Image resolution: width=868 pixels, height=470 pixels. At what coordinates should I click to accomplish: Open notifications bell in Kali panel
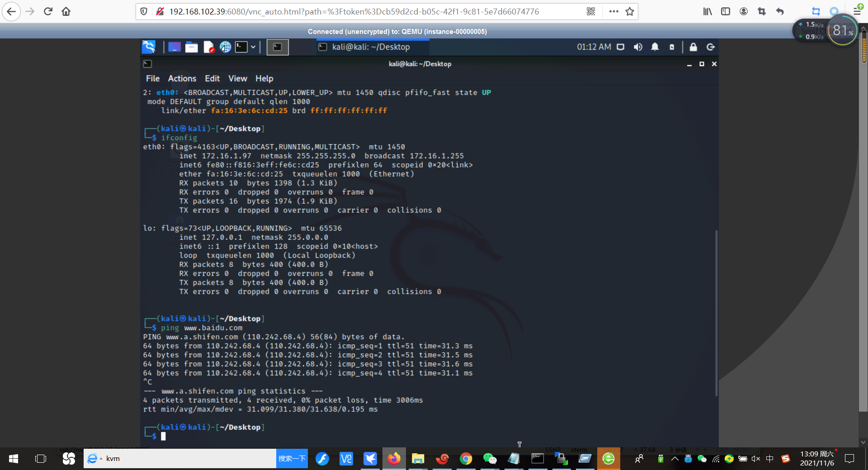655,47
